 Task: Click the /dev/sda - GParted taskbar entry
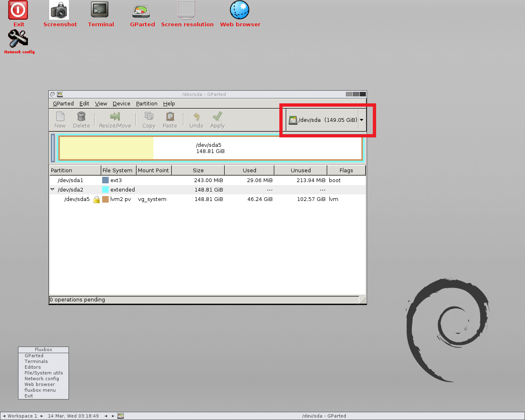324,416
